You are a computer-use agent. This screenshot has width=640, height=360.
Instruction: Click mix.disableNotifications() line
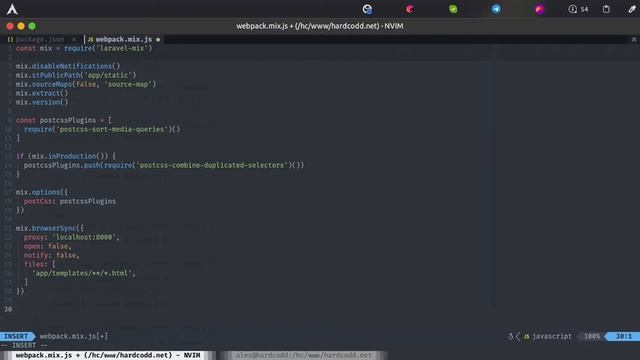click(68, 66)
